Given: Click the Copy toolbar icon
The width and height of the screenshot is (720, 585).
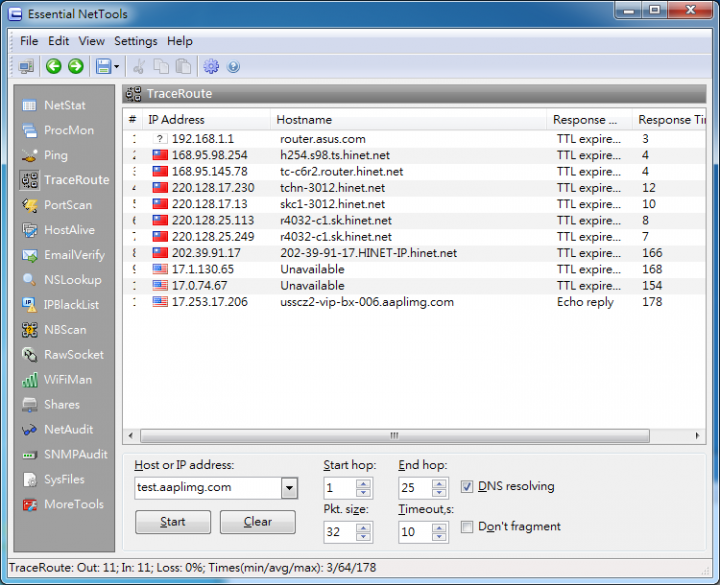Looking at the screenshot, I should pos(161,67).
